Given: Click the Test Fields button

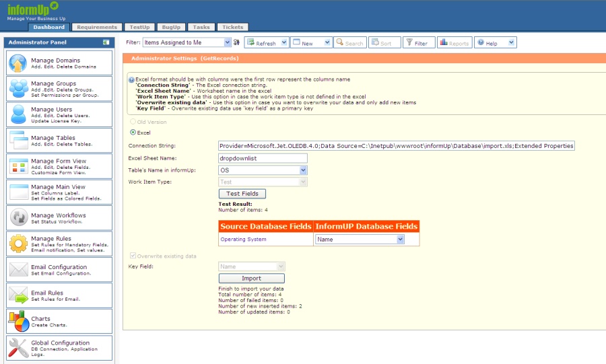Looking at the screenshot, I should (242, 194).
